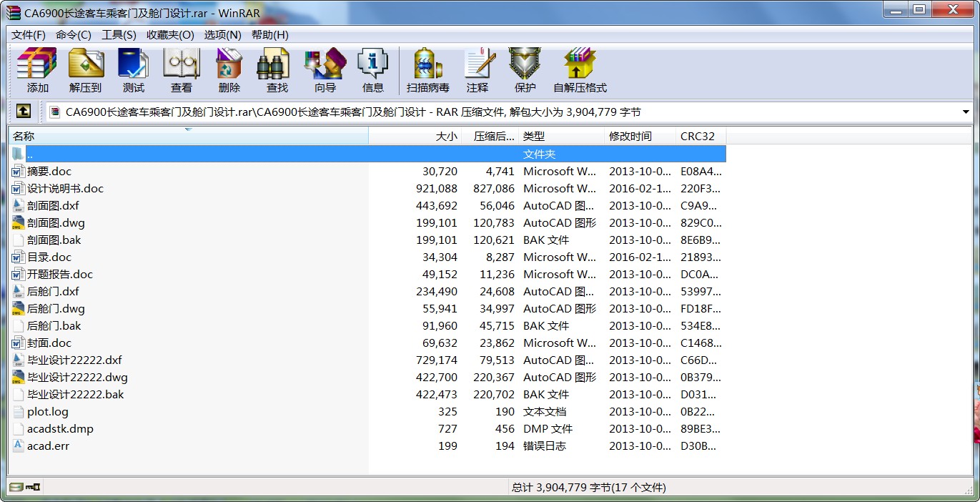Image resolution: width=980 pixels, height=502 pixels.
Task: Select the 毕业设计22222.dwg file
Action: (77, 378)
